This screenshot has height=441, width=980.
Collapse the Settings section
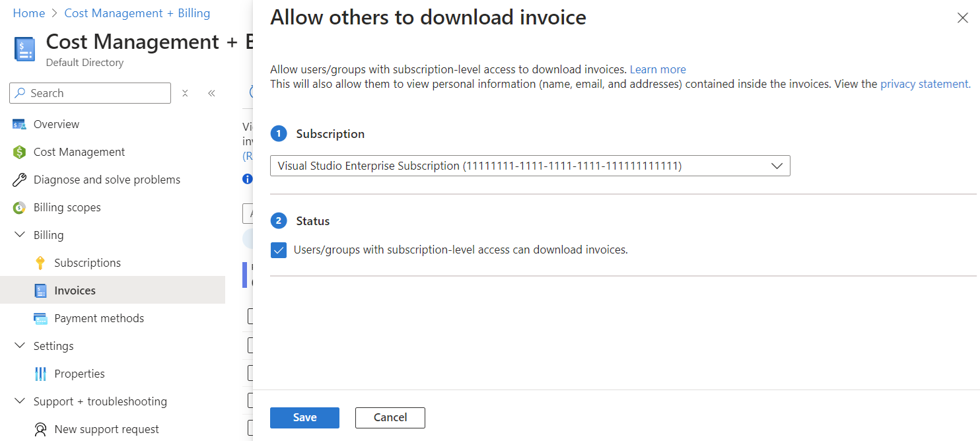click(19, 347)
